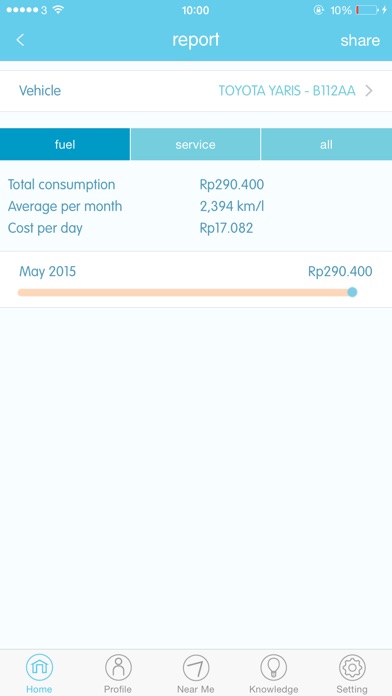
Task: Tap the share button
Action: pyautogui.click(x=360, y=40)
